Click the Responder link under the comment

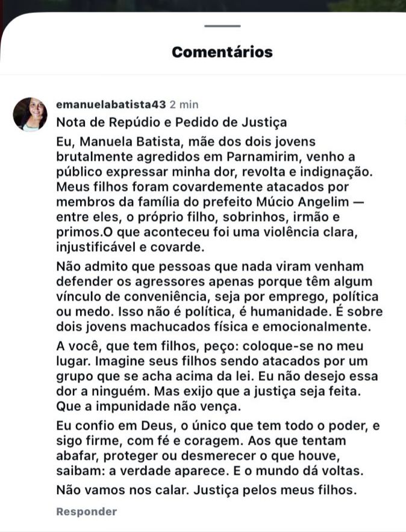[87, 512]
